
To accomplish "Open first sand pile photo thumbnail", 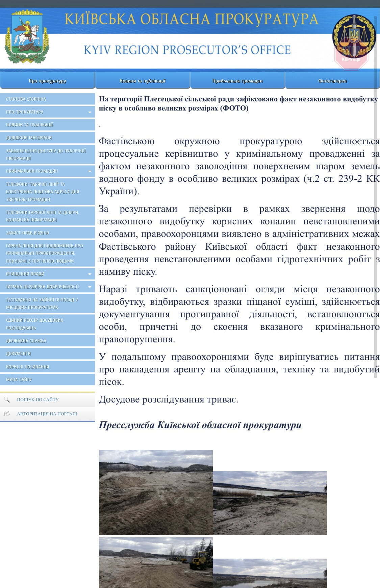I will pos(156,492).
